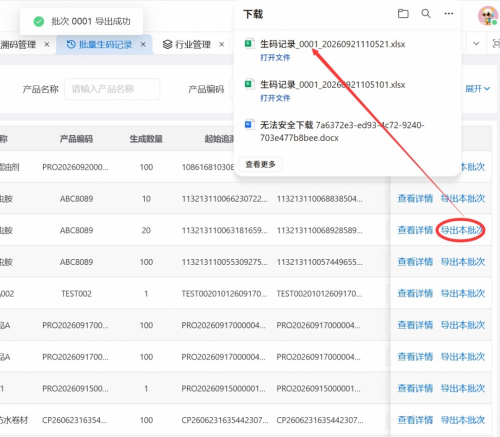Close the 批量生码记录 tab

143,44
